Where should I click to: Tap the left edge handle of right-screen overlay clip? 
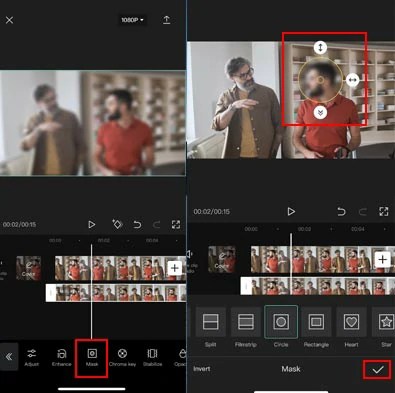(x=246, y=286)
